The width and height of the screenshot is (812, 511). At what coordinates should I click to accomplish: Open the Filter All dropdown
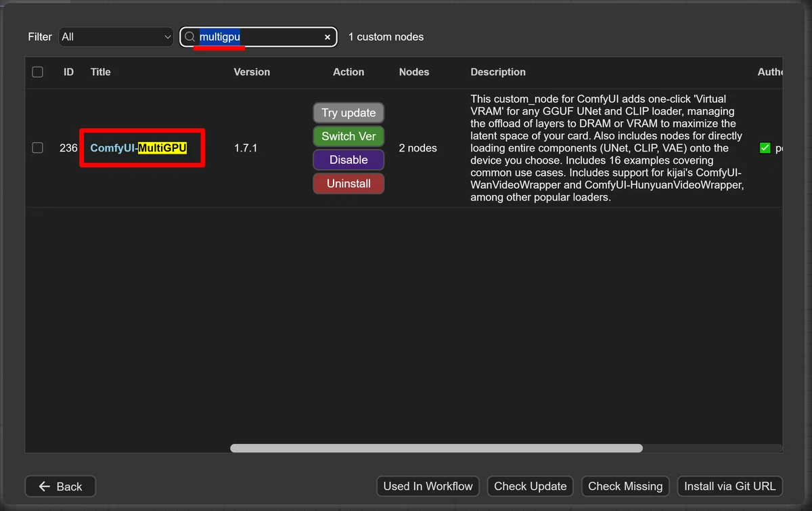tap(116, 37)
